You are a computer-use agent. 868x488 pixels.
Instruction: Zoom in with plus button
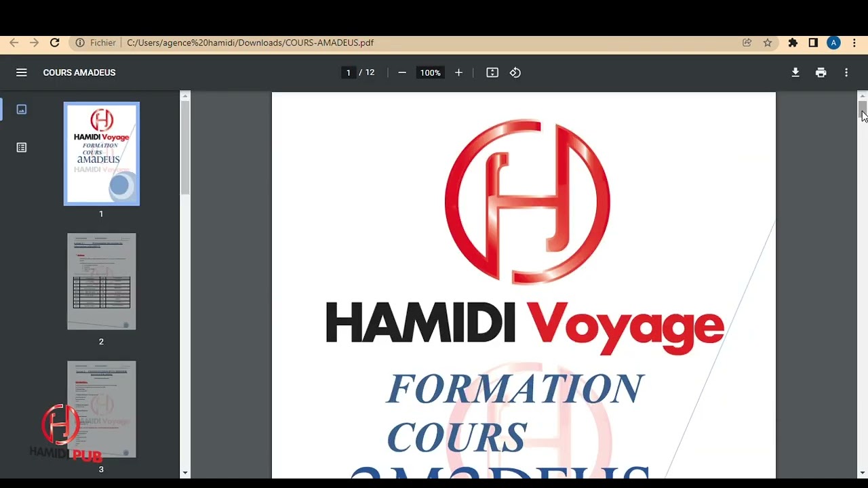coord(458,73)
